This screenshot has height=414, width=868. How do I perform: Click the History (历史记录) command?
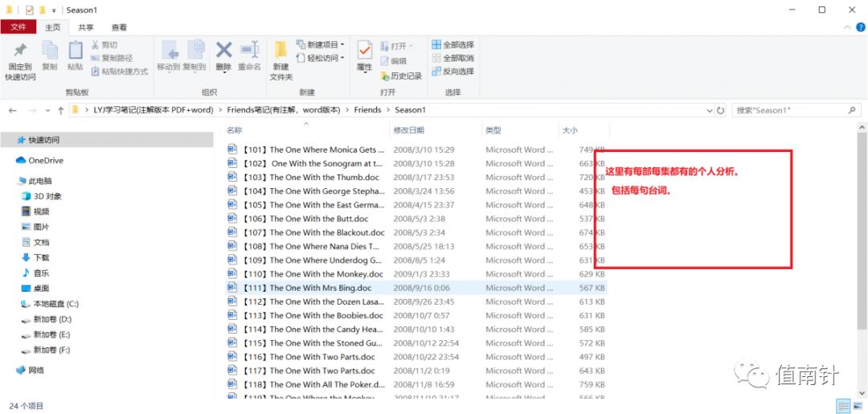click(401, 76)
